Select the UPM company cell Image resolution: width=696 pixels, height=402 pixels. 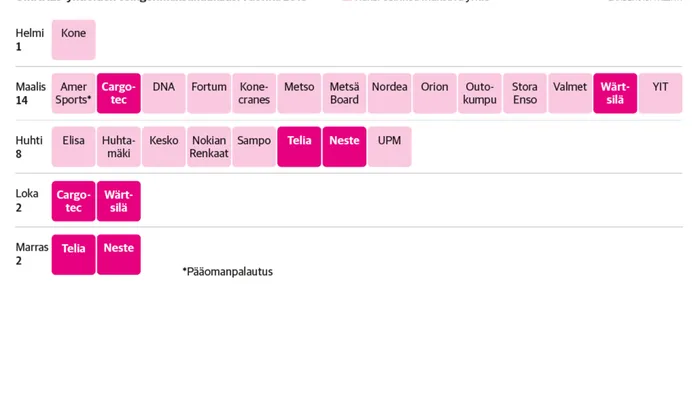coord(389,147)
